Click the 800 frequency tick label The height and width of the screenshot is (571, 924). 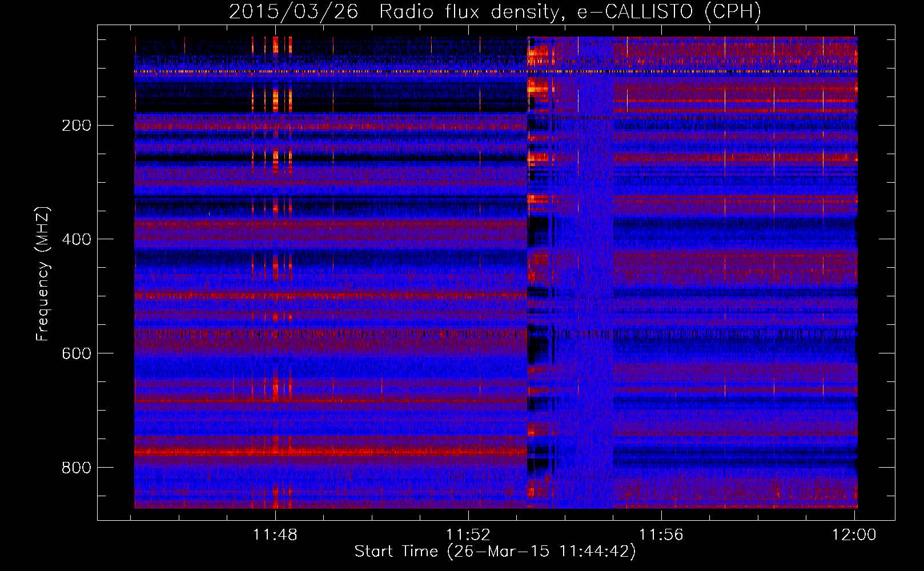coord(77,468)
